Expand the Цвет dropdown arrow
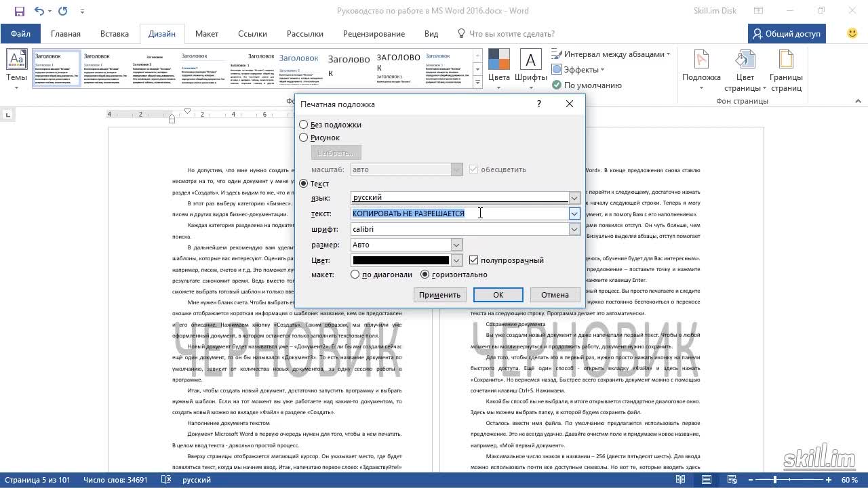 tap(456, 260)
